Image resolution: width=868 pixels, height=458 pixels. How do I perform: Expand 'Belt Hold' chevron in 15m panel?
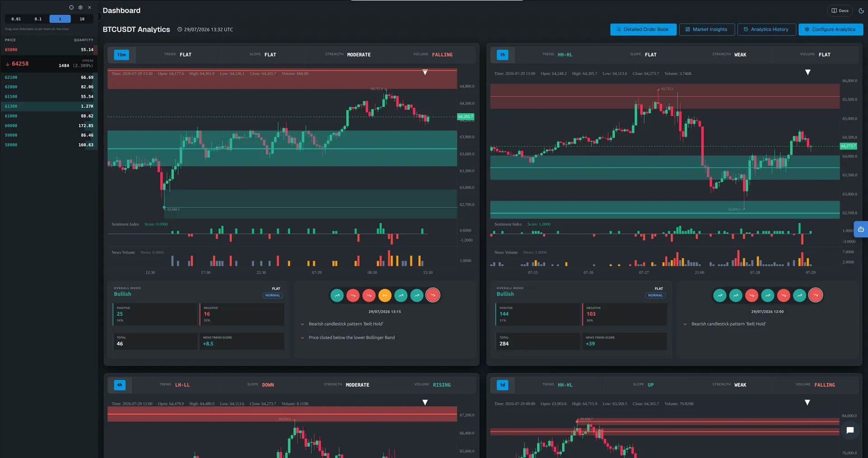pos(302,324)
